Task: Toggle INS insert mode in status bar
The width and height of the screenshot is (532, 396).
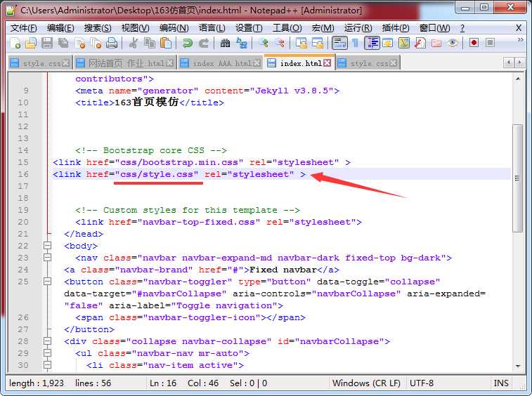Action: (x=501, y=383)
